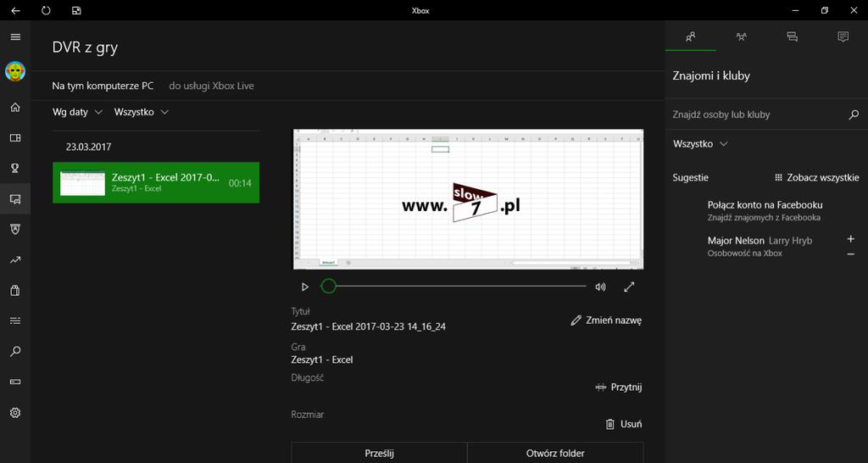Add Major Nelson with plus icon

point(851,239)
